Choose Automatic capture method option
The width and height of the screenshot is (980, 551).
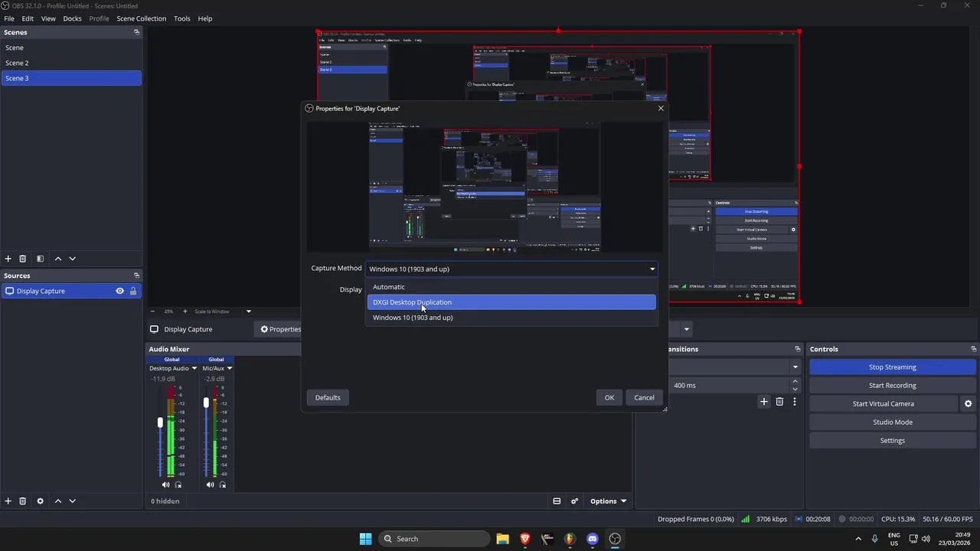click(x=511, y=287)
